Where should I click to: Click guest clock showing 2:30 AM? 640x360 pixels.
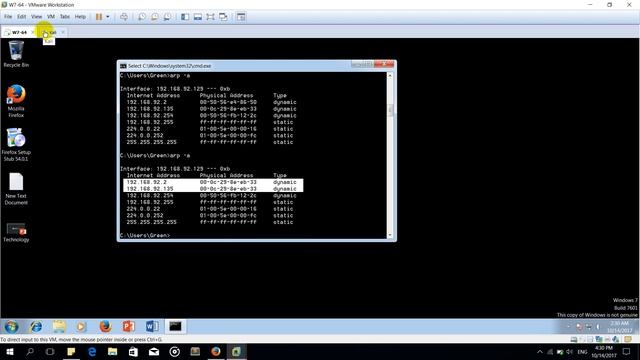[x=619, y=327]
